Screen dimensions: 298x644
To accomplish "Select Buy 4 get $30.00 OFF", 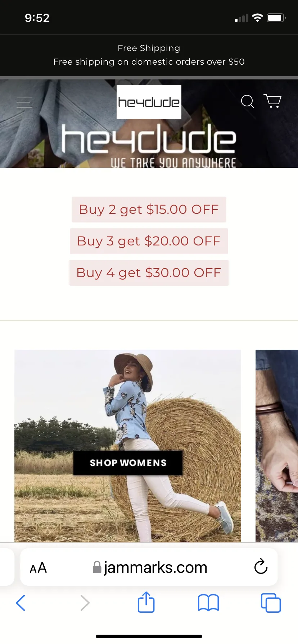I will [x=149, y=273].
